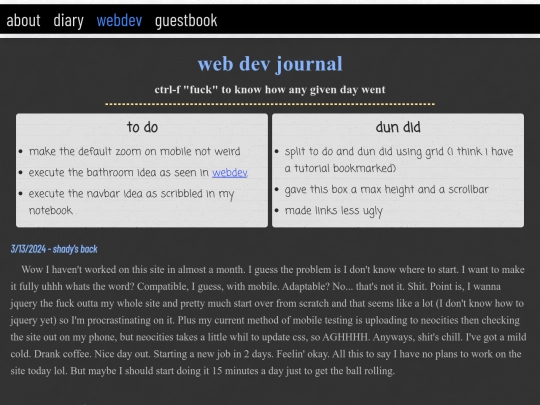The image size is (540, 405).
Task: Select 'make the default zoom on mobile not weird' item
Action: pos(134,151)
